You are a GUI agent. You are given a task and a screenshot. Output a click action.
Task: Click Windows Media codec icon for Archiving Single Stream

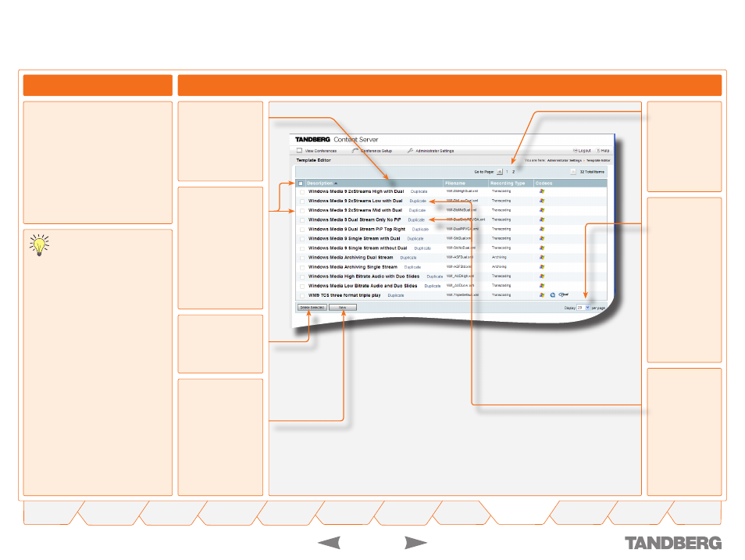[542, 266]
